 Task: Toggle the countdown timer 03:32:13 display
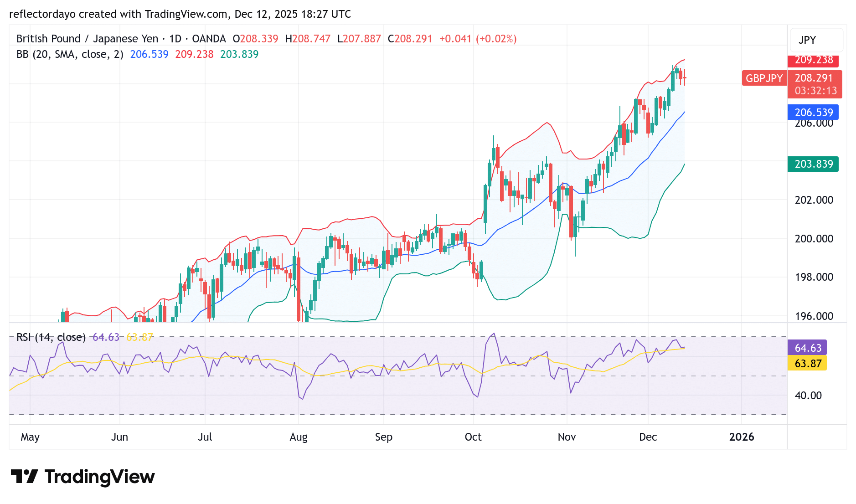click(x=814, y=90)
